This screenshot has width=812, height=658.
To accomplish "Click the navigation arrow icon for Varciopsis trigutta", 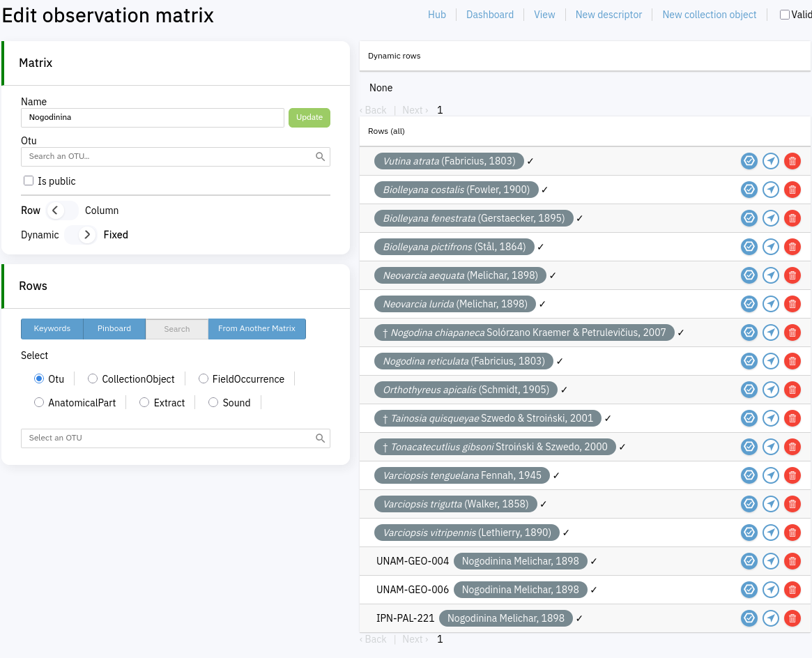I will point(770,504).
